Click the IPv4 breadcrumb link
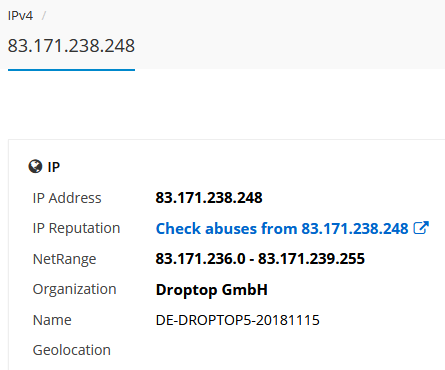The image size is (445, 370). tap(20, 16)
